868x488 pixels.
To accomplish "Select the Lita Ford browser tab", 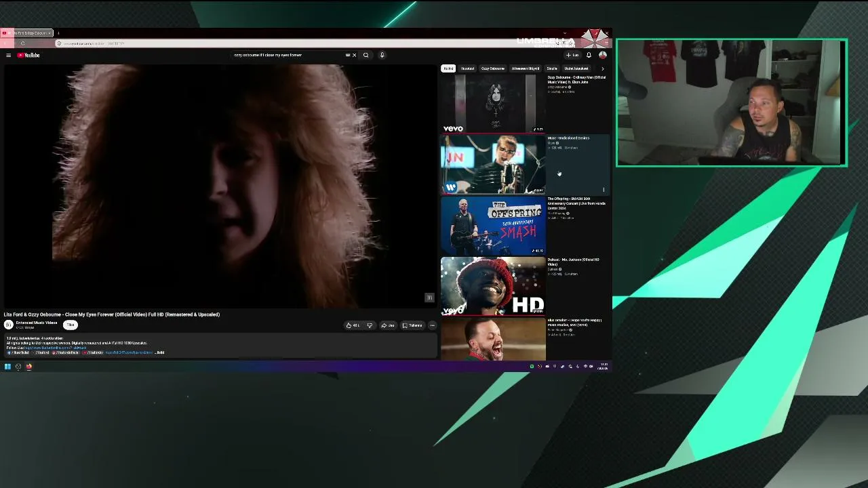I will (x=27, y=33).
